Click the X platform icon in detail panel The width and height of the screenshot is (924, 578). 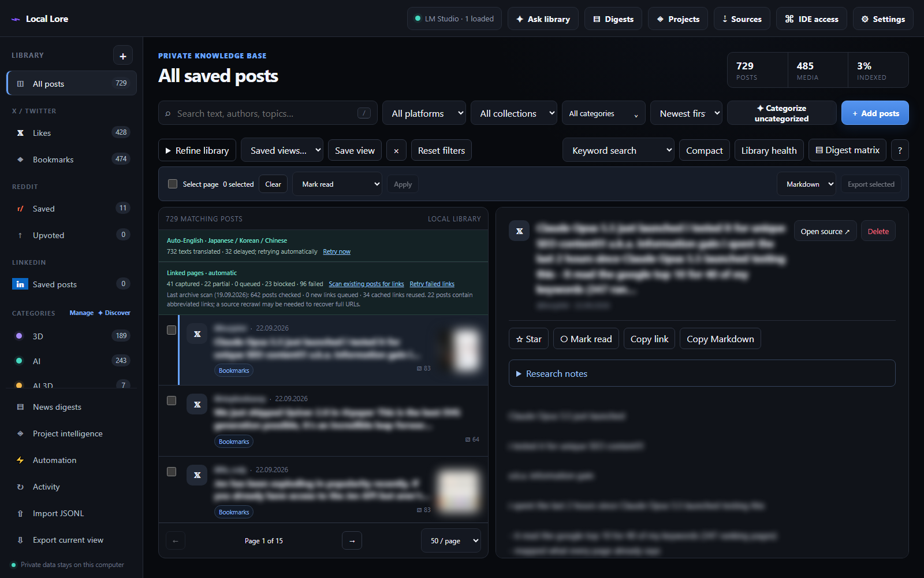click(x=519, y=231)
